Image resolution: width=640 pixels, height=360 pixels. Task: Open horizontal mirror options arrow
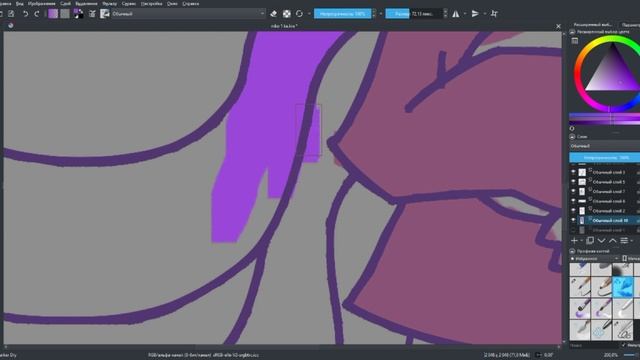(465, 14)
